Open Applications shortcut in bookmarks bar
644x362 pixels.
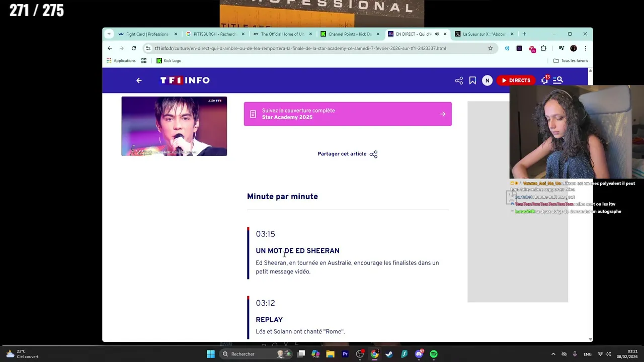[x=121, y=61]
